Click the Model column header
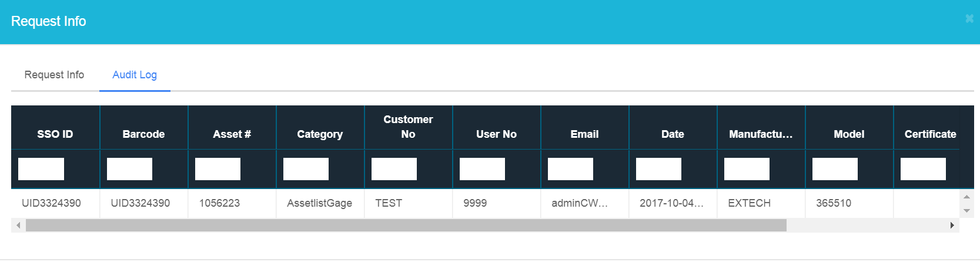Viewport: 980px width, 265px height. point(849,134)
